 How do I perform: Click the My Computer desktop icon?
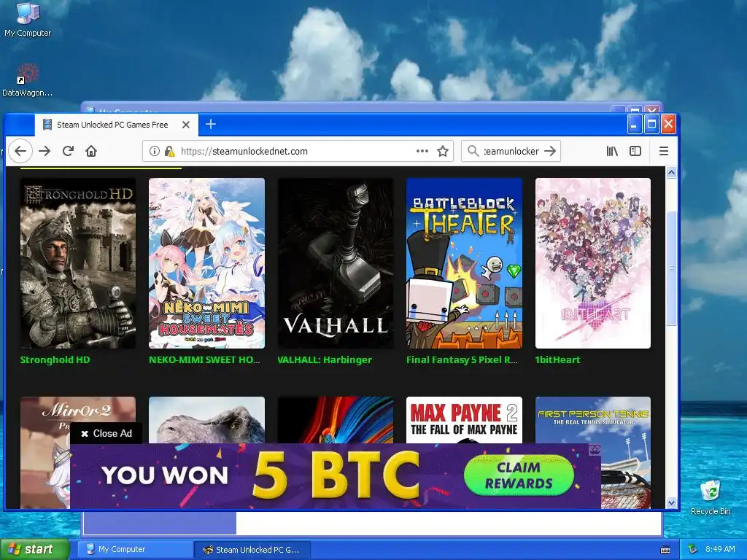pyautogui.click(x=28, y=20)
